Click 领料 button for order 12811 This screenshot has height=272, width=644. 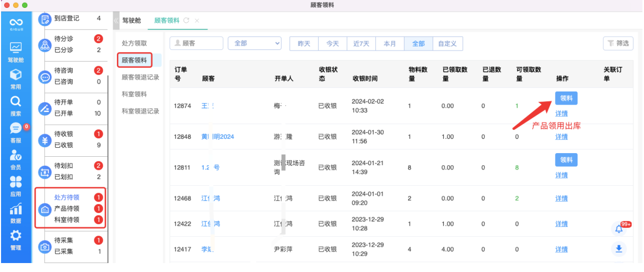pyautogui.click(x=566, y=160)
